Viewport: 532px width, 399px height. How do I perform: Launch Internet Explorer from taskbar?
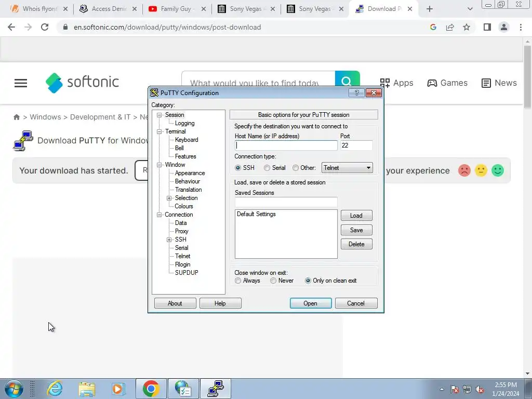pos(55,389)
